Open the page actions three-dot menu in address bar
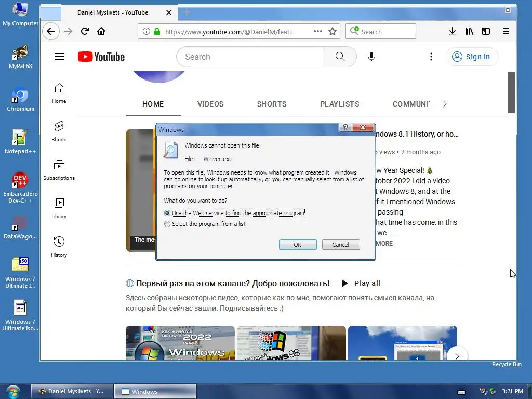 tap(317, 31)
